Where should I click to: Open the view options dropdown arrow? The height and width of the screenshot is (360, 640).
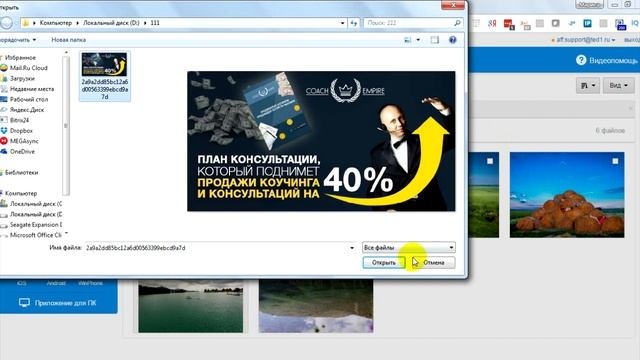coord(418,40)
